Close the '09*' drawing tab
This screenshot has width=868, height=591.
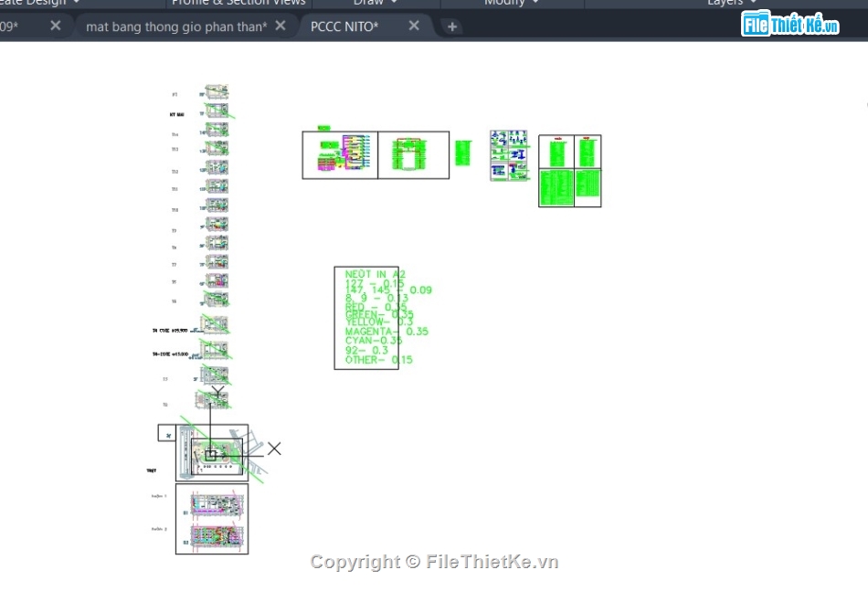point(56,26)
